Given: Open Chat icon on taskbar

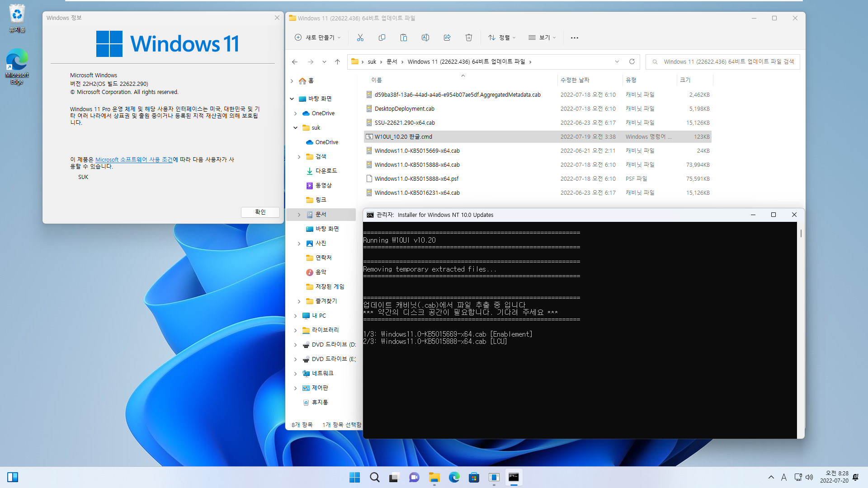Looking at the screenshot, I should (x=414, y=477).
